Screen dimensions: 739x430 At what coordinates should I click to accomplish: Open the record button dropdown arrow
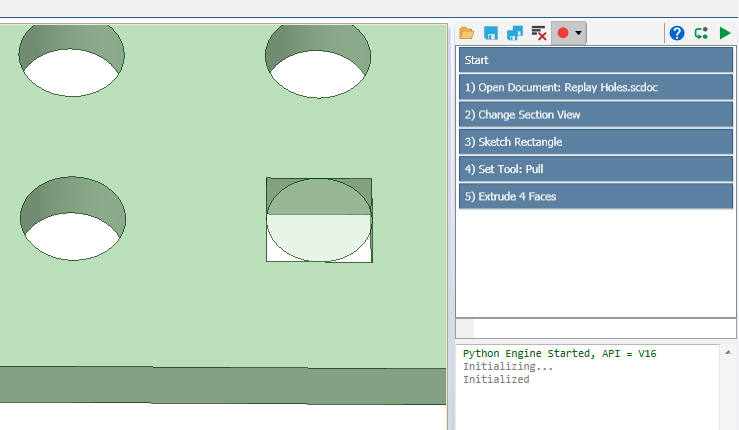[578, 33]
